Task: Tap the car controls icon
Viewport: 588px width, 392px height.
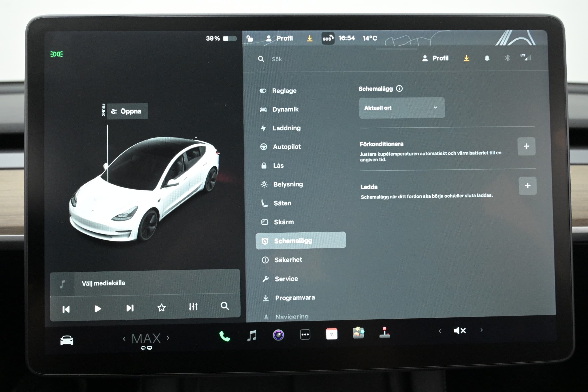Action: [x=67, y=340]
